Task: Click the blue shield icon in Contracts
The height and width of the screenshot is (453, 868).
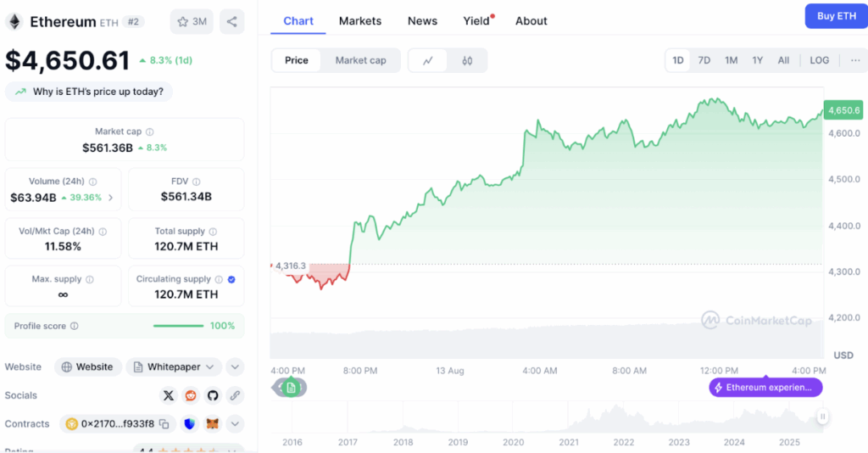Action: click(x=190, y=423)
